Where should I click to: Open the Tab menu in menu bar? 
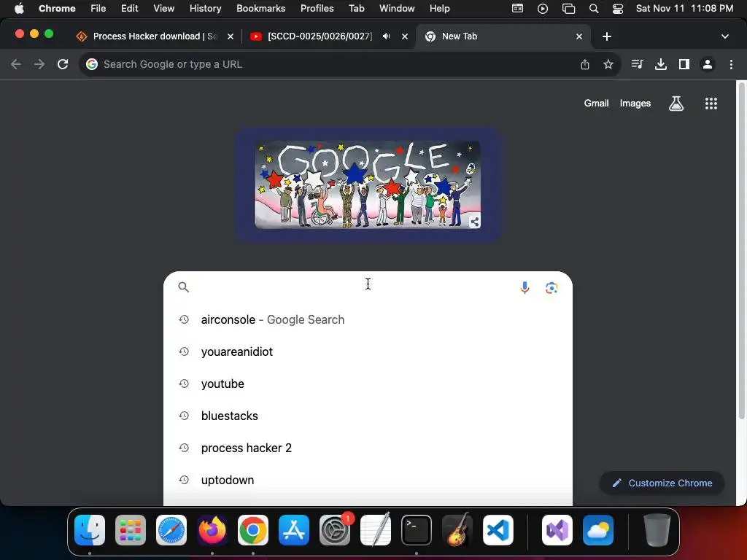tap(356, 9)
